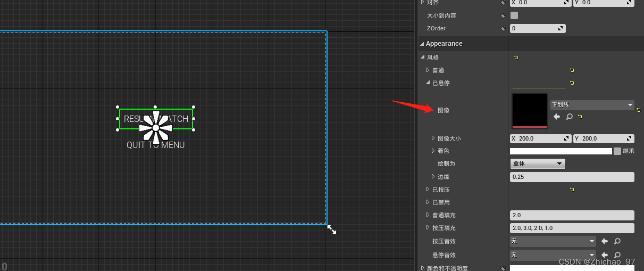Click the ZOrder 0 value field

[538, 28]
